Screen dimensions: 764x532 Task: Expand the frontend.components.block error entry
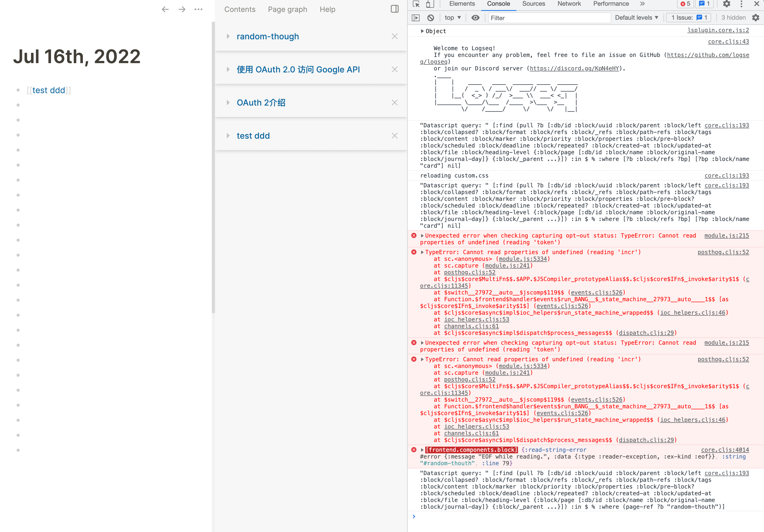pos(422,450)
